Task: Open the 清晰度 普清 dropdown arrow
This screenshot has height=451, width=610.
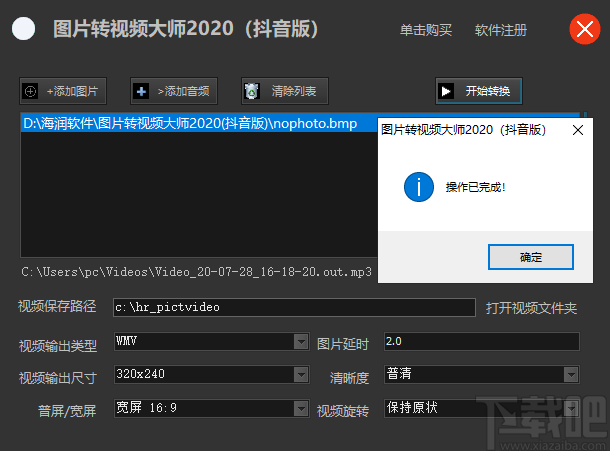Action: (x=571, y=375)
